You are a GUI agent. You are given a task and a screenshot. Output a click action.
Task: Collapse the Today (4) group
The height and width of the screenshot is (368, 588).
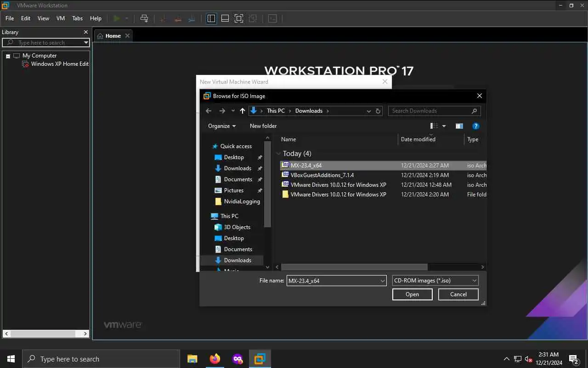click(x=278, y=154)
